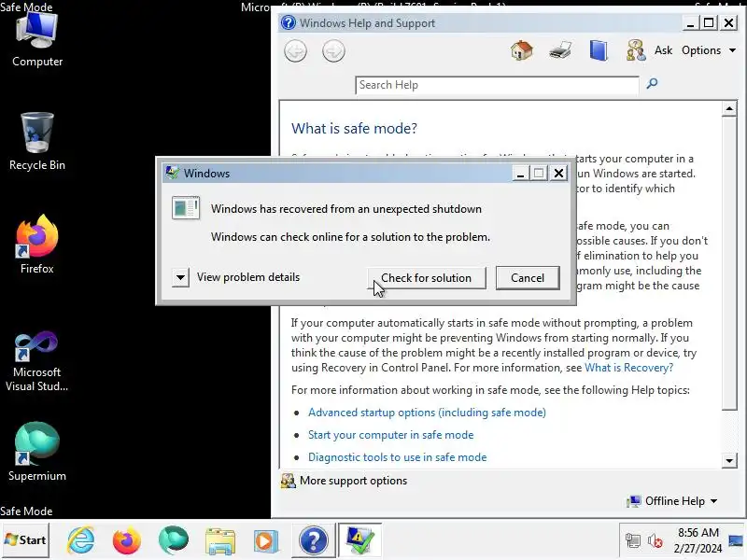Maximize the Help and Support window
747x560 pixels.
coord(709,22)
